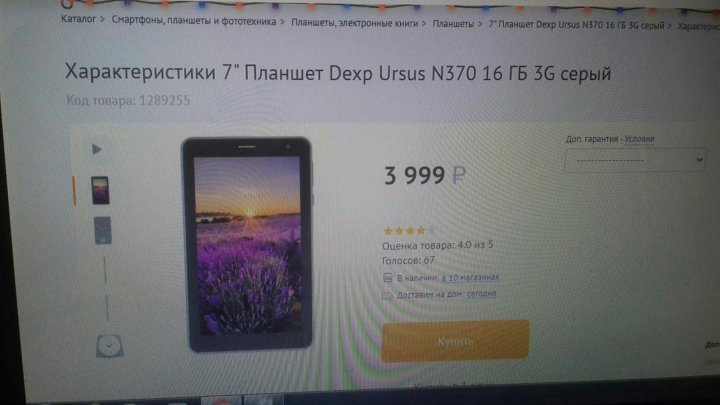Click the yellow star rating
The height and width of the screenshot is (405, 720).
coord(409,231)
